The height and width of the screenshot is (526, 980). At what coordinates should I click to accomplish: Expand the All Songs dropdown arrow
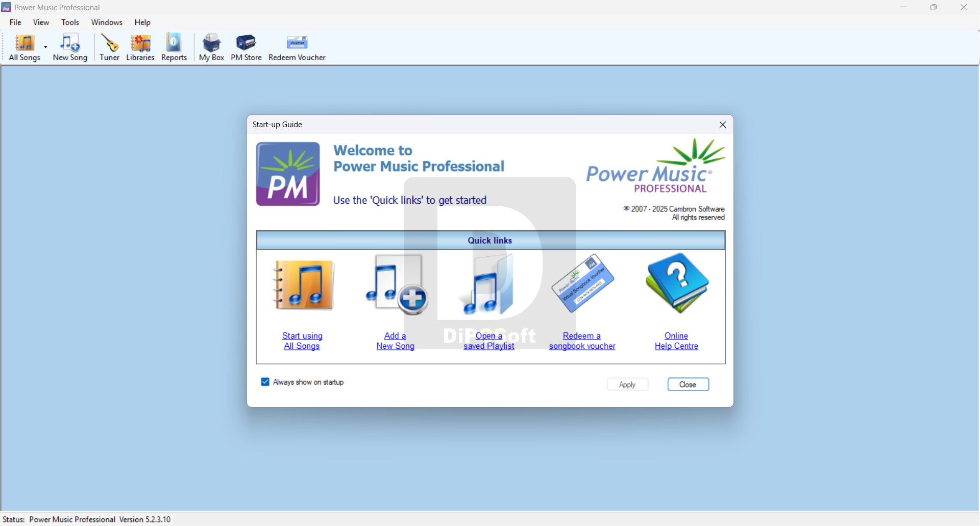[46, 47]
